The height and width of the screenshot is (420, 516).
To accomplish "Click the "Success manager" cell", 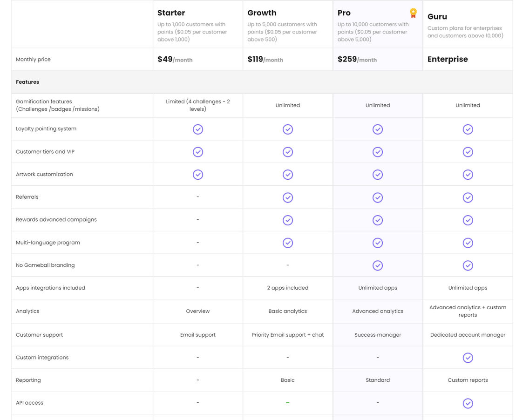I will (x=378, y=335).
